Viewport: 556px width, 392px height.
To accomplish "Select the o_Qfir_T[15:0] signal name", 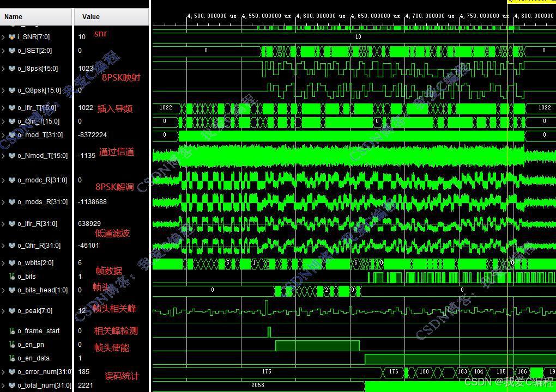I will 39,121.
